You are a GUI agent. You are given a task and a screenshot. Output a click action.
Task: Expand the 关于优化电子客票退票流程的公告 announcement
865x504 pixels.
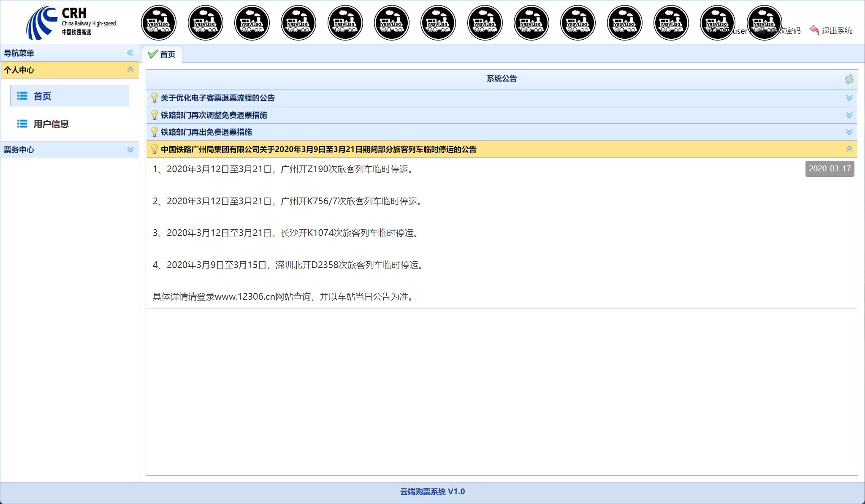[x=849, y=98]
